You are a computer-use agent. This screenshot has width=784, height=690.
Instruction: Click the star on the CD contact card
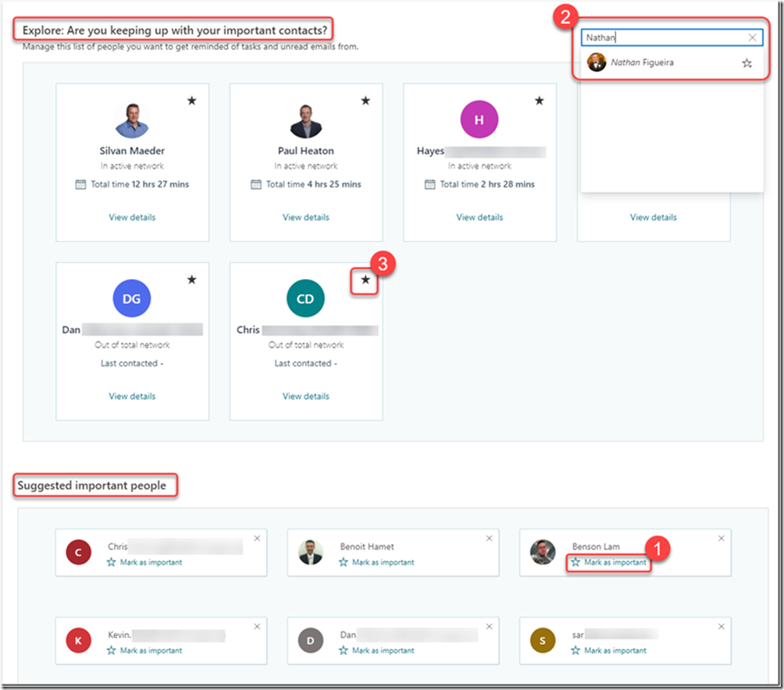tap(365, 280)
